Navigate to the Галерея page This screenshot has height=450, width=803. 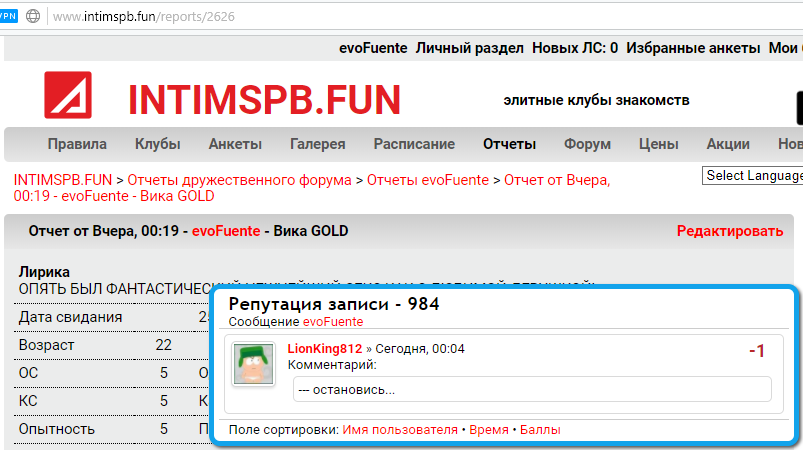317,144
